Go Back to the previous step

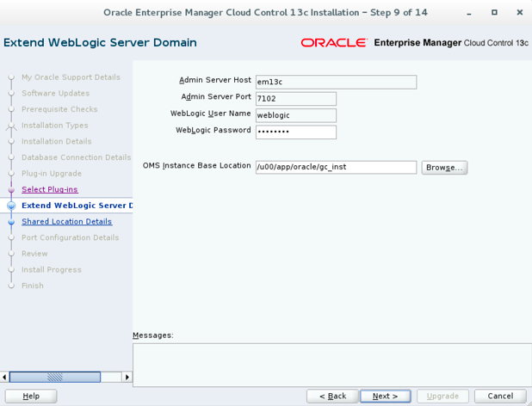point(332,396)
